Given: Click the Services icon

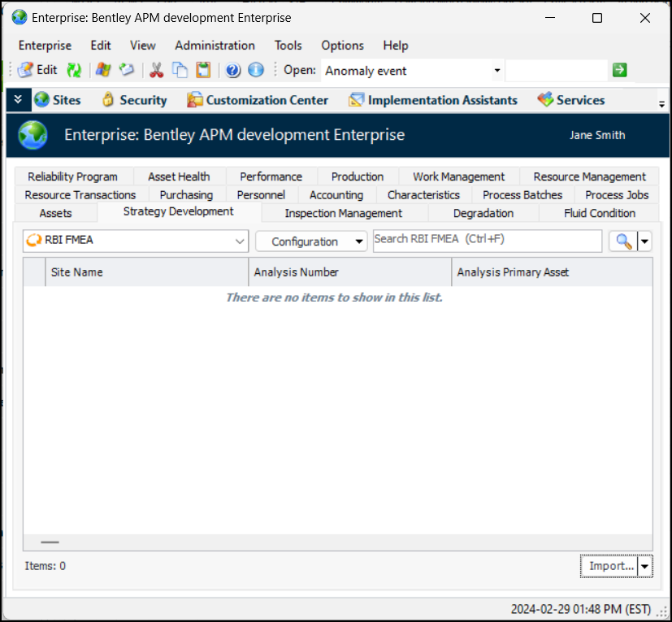Looking at the screenshot, I should click(x=545, y=99).
